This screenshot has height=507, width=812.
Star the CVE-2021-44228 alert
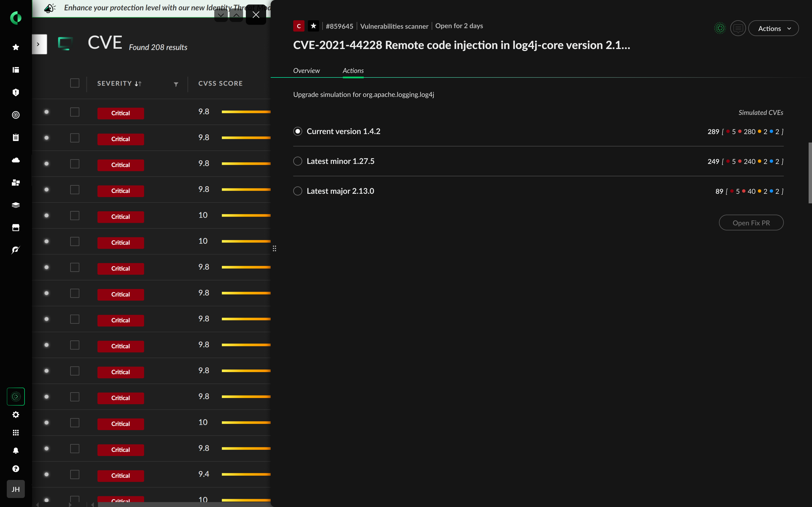[x=314, y=25]
